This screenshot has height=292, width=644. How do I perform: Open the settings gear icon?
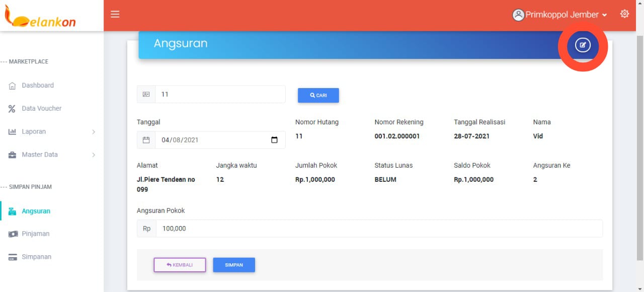[x=624, y=14]
